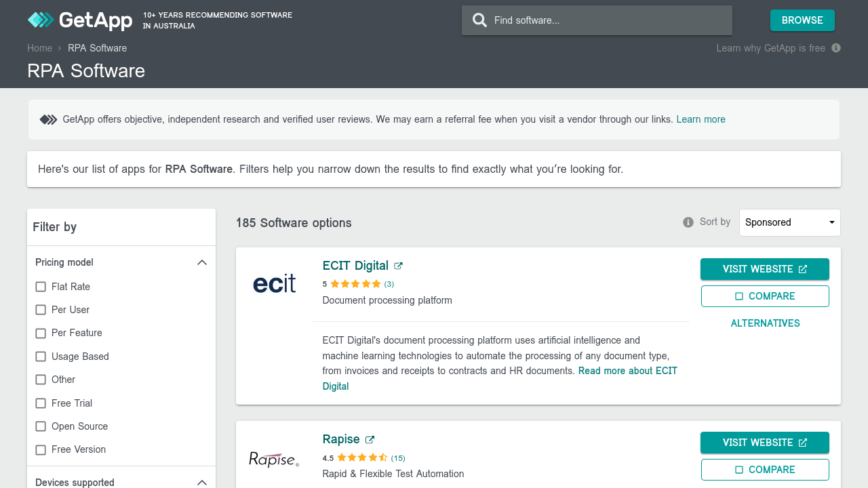
Task: Click the search magnifier icon
Action: click(479, 20)
